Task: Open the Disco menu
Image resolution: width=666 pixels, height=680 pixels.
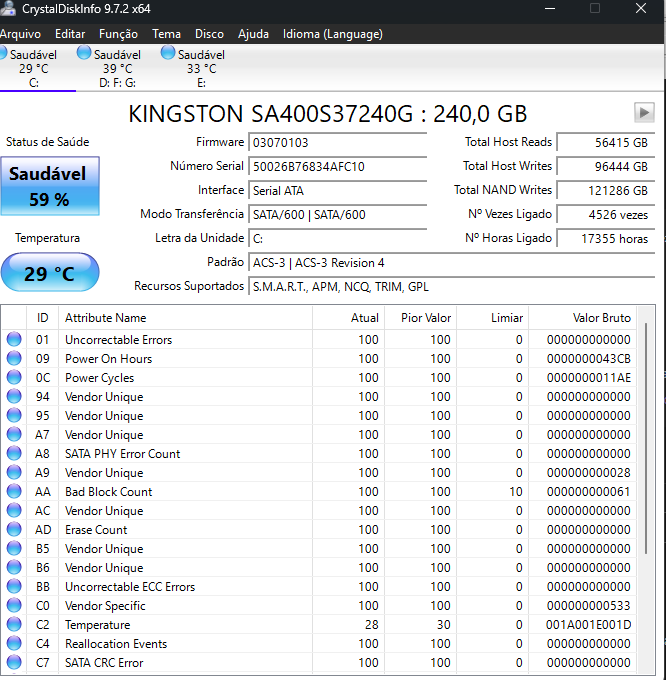Action: click(x=209, y=34)
